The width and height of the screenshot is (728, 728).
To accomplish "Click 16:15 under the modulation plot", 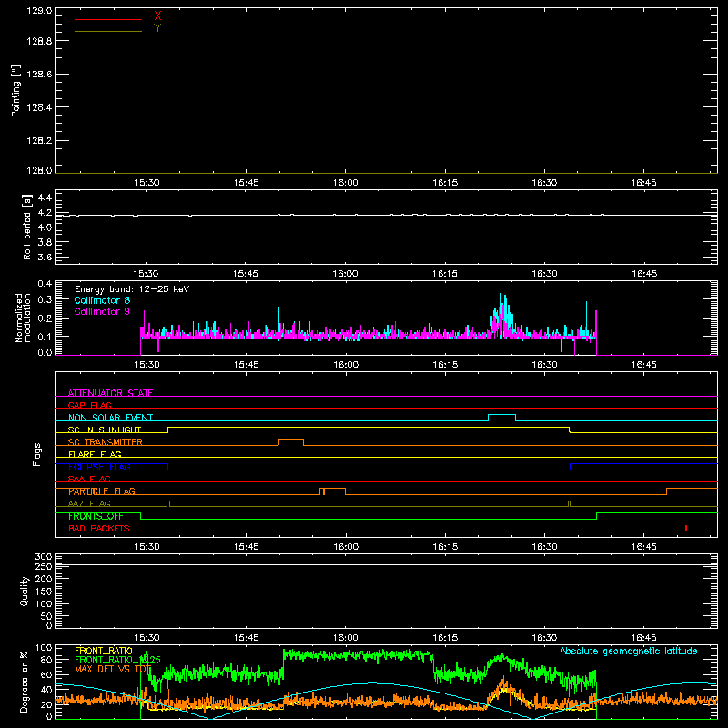I will click(x=445, y=365).
